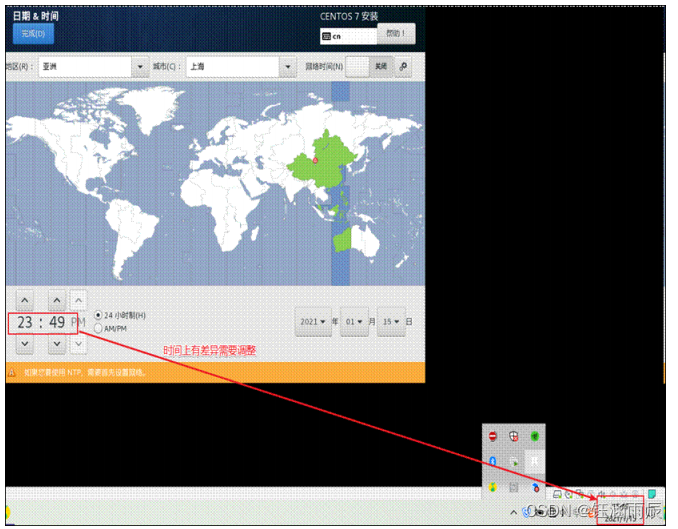Image resolution: width=678 pixels, height=529 pixels.
Task: Open the day dropdown showing 15
Action: coord(391,321)
